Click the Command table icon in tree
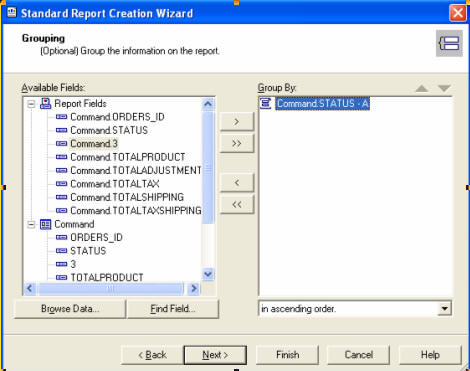 pyautogui.click(x=45, y=224)
